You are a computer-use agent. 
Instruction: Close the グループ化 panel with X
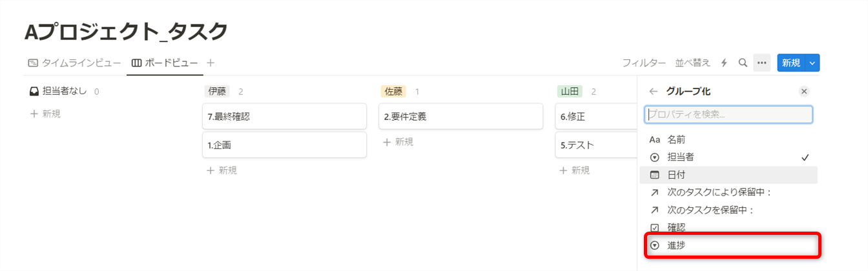coord(804,92)
